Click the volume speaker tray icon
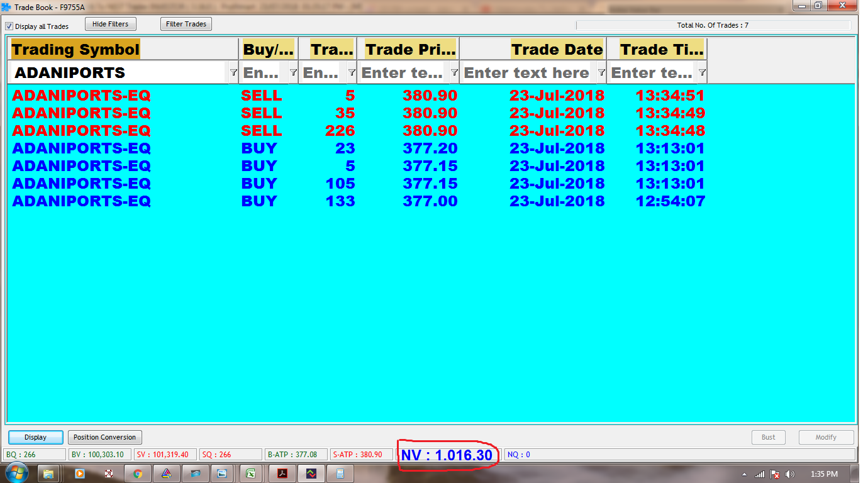This screenshot has width=868, height=483. pyautogui.click(x=790, y=474)
